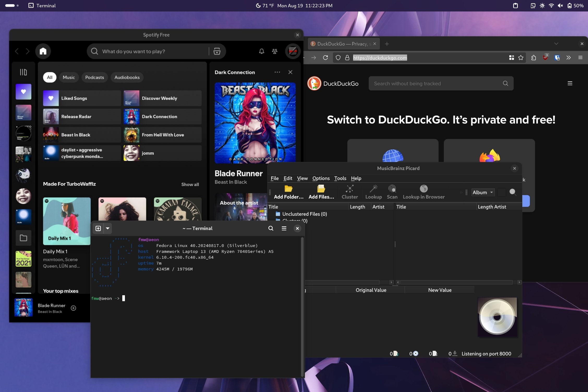The image size is (588, 392).
Task: Click Lookup in Browser in Picard
Action: point(423,192)
